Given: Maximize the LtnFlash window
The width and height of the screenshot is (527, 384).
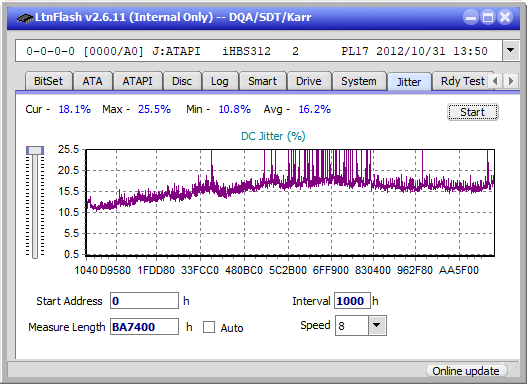Looking at the screenshot, I should point(488,17).
